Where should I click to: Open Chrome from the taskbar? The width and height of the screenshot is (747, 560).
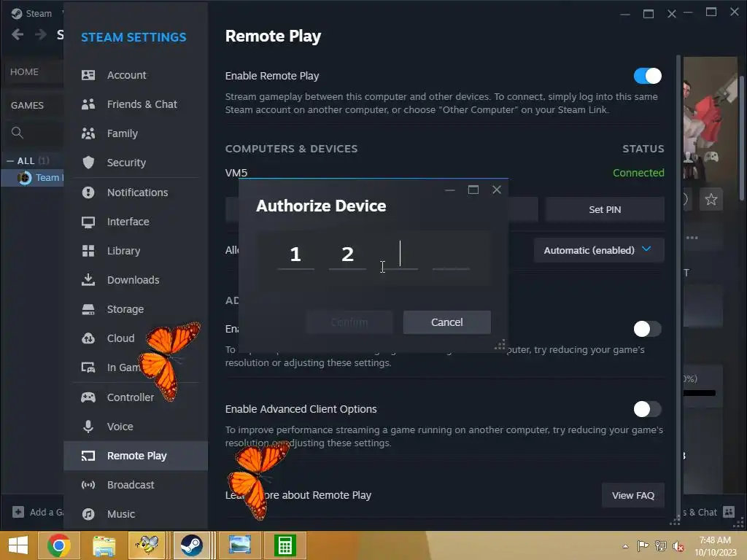pos(58,545)
